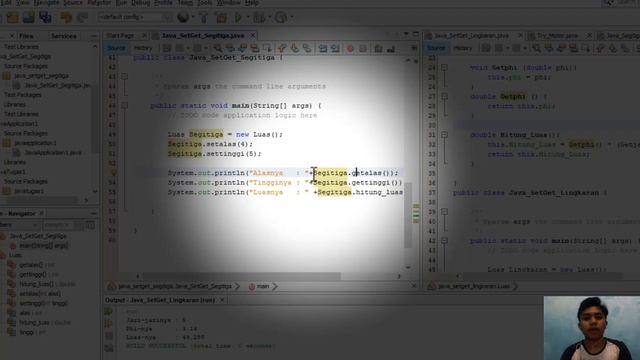Select the Java_SetGet_Lingkaran.java editor tab
This screenshot has height=360, width=640.
click(471, 36)
